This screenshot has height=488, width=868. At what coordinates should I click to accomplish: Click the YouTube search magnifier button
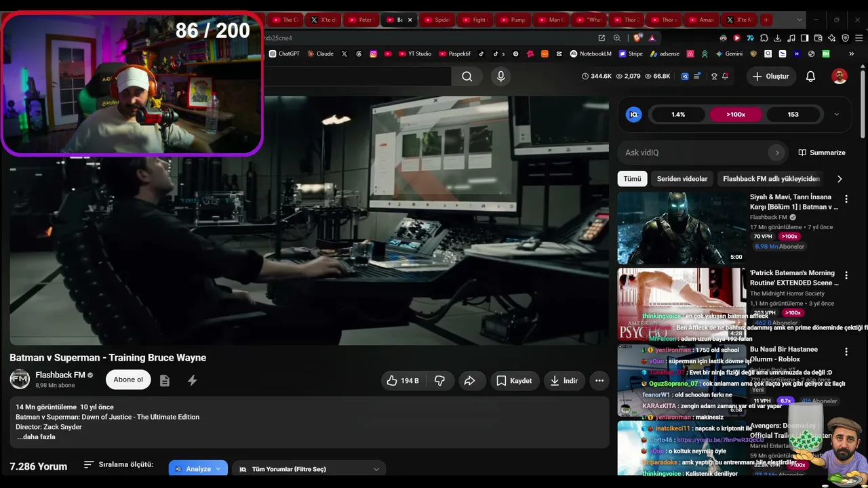pos(467,77)
